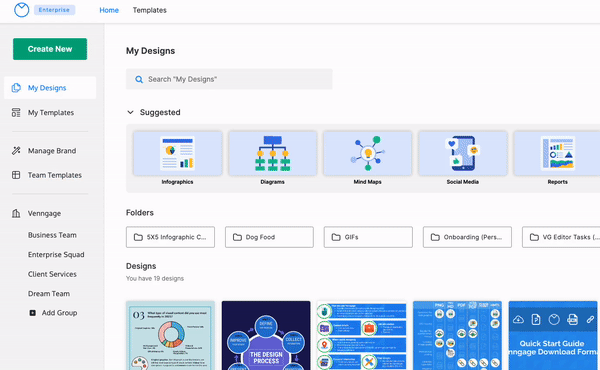Click the search magnifier icon
This screenshot has width=600, height=370.
click(x=139, y=79)
